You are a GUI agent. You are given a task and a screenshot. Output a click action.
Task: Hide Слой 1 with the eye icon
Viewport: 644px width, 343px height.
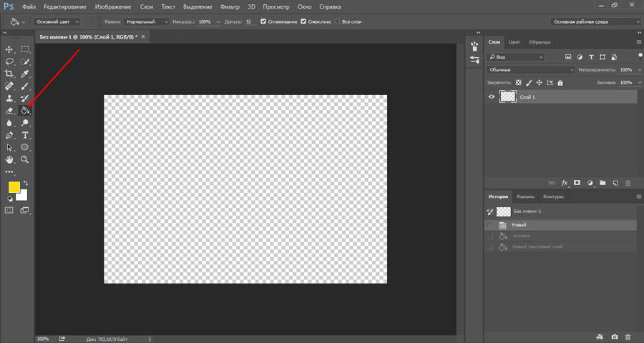[x=491, y=97]
